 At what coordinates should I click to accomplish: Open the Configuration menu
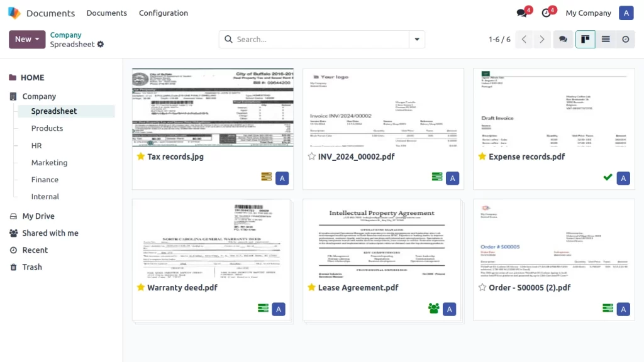[163, 13]
